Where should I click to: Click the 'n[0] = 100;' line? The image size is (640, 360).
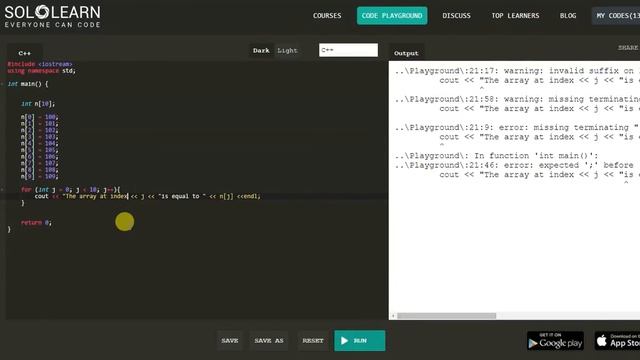40,117
